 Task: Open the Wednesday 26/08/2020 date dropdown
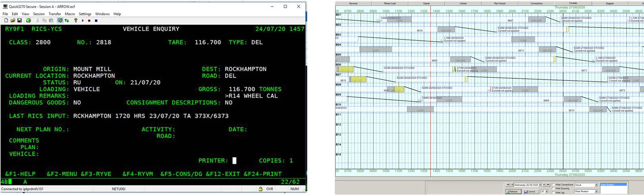click(x=540, y=185)
